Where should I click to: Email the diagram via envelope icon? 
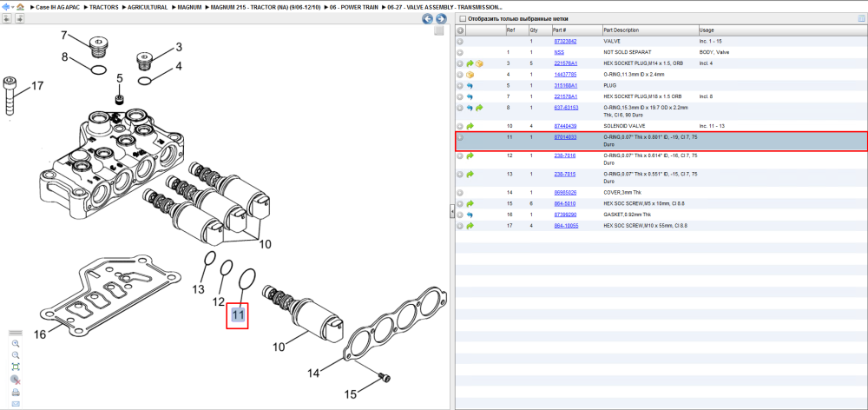16,403
